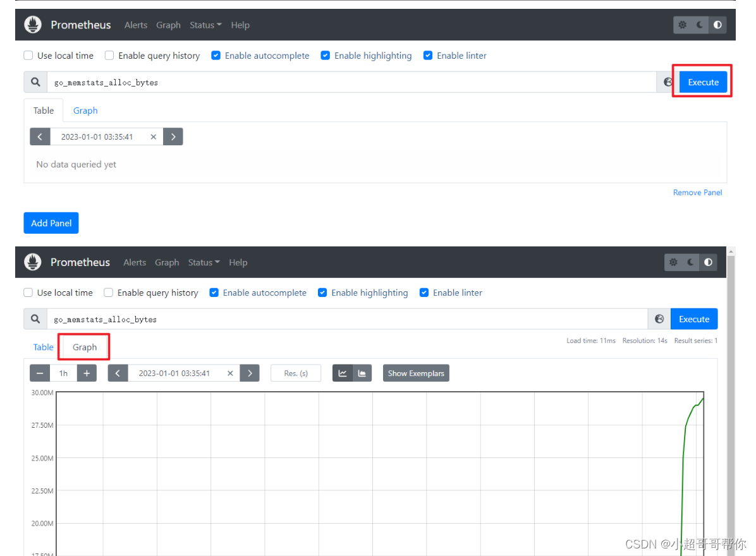Toggle Enable query history in bottom panel

109,293
